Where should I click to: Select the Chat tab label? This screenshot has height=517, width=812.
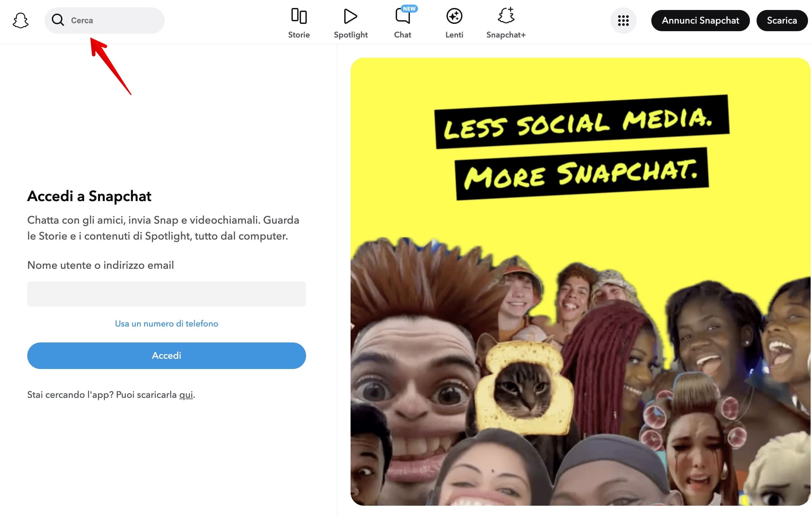click(x=403, y=35)
